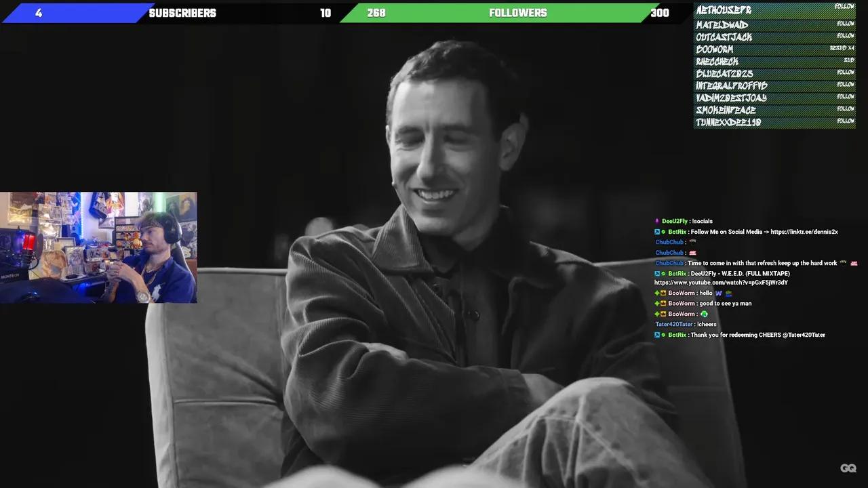Select the INTEGRALPROFFVB follow event row

pos(775,86)
